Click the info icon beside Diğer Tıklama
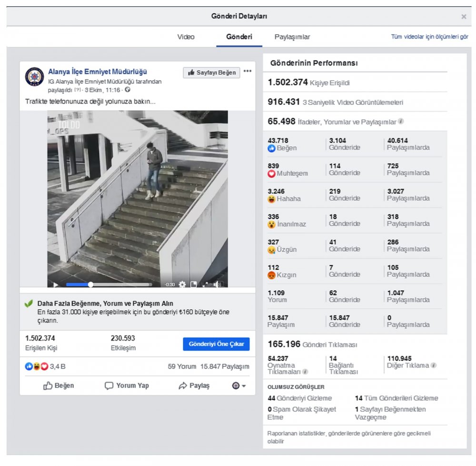This screenshot has height=466, width=476. tap(434, 365)
